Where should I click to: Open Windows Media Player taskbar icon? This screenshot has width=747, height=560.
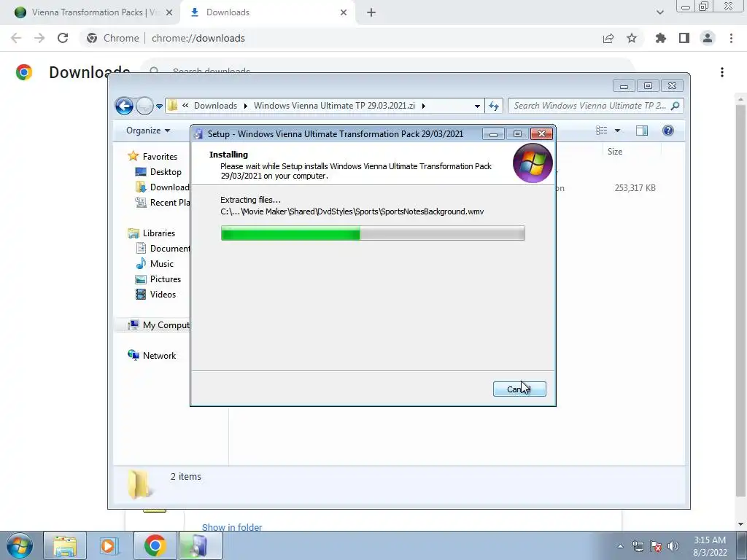pyautogui.click(x=109, y=545)
